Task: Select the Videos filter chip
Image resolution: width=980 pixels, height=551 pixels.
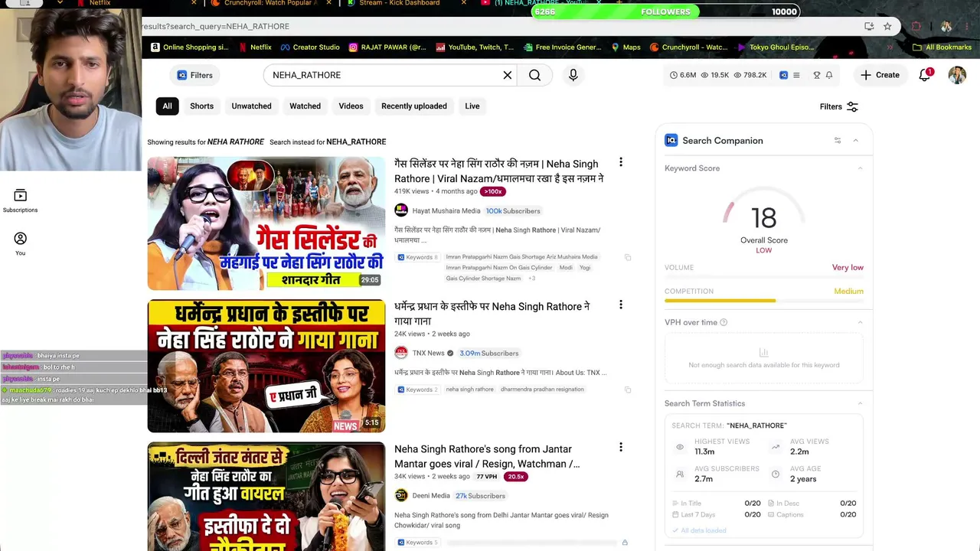Action: tap(351, 106)
